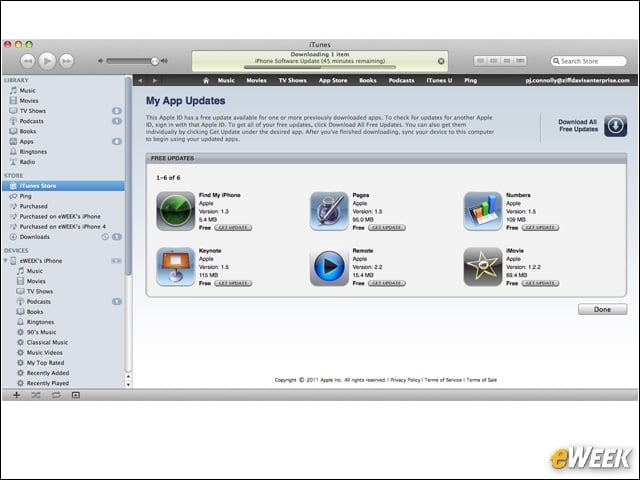640x480 pixels.
Task: Select Downloads in the sidebar
Action: click(x=63, y=237)
